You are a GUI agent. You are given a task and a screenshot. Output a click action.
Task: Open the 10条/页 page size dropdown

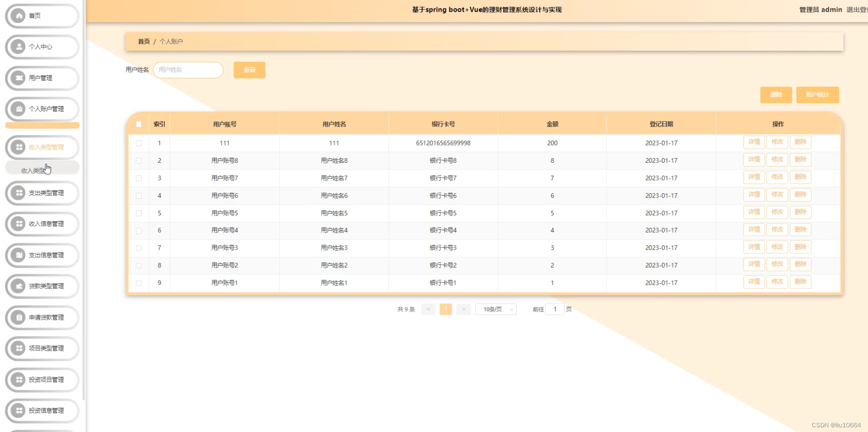[496, 310]
